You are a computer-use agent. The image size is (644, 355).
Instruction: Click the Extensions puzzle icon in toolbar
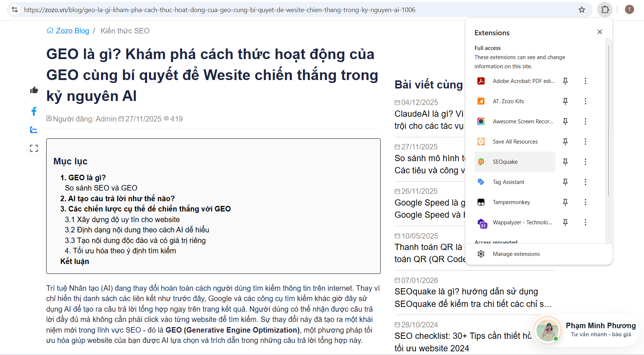[605, 10]
